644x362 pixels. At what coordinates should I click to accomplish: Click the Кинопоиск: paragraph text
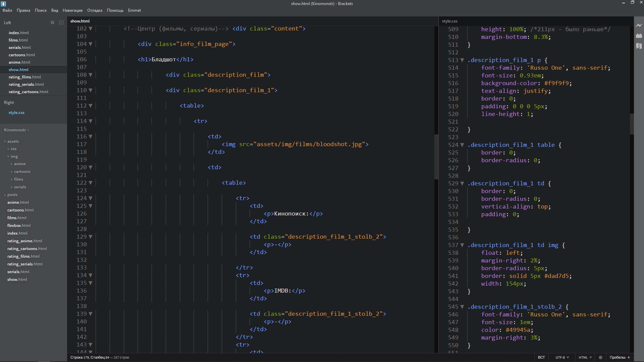291,214
